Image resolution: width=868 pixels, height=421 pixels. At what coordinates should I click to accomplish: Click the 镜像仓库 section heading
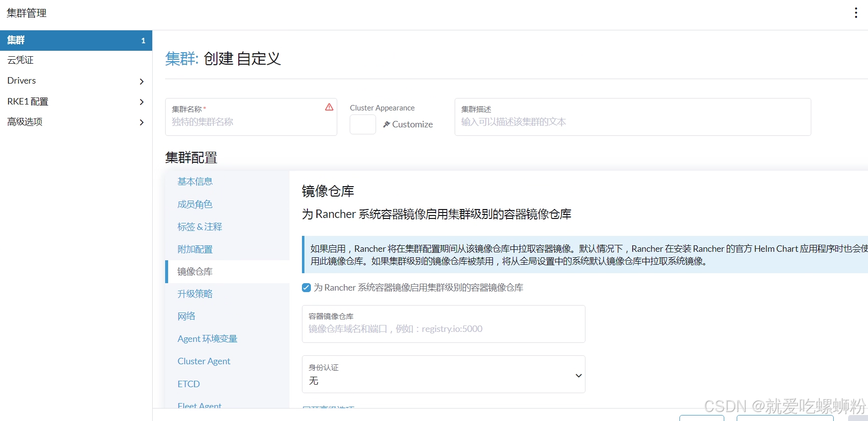(328, 191)
